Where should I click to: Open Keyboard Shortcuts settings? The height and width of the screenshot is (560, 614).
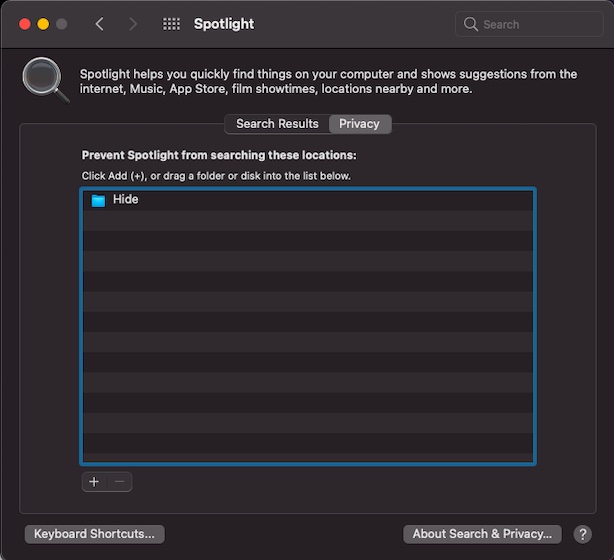point(94,534)
